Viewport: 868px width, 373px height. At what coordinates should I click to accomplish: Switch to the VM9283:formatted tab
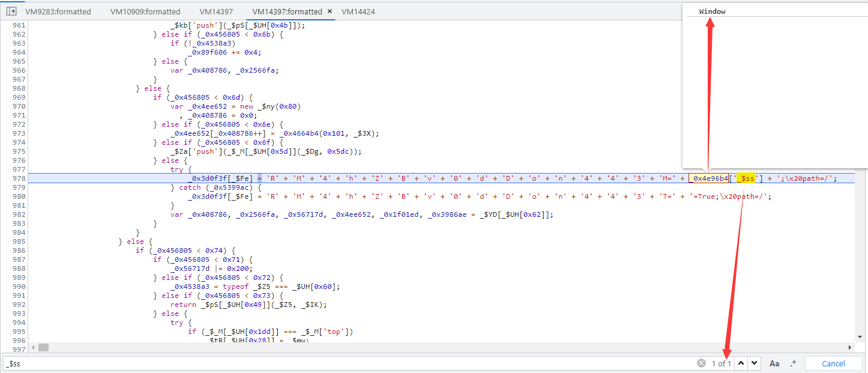(x=58, y=11)
